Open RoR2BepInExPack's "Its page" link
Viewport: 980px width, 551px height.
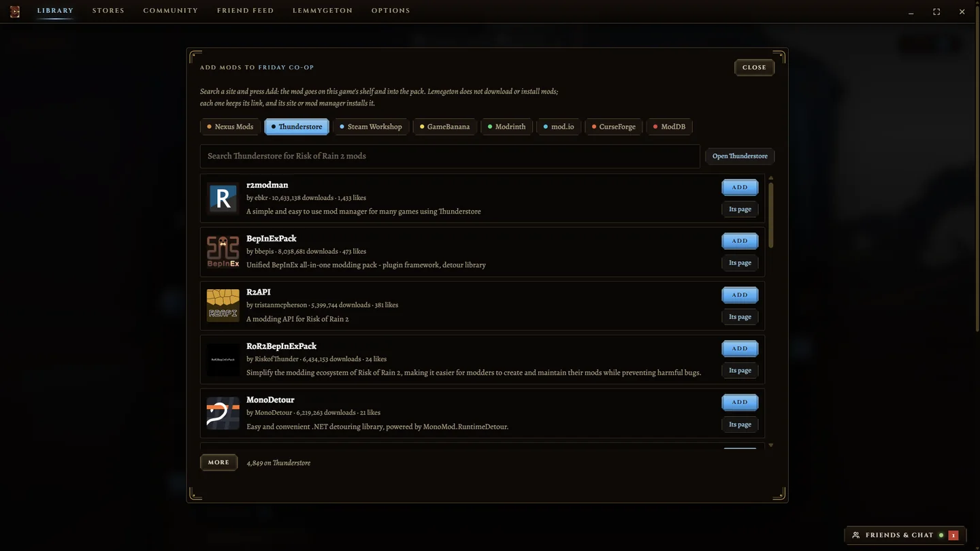(x=740, y=370)
